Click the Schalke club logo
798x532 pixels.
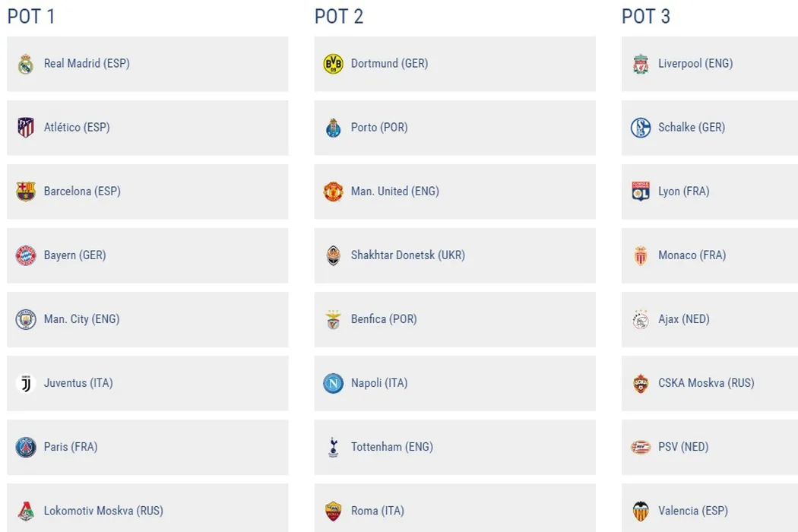[x=641, y=128]
